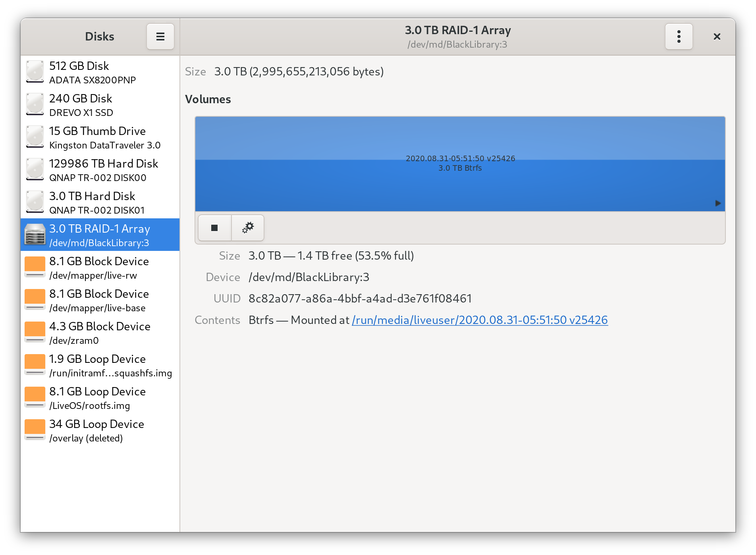Open the drive options three-dot menu
This screenshot has height=555, width=756.
(x=679, y=37)
